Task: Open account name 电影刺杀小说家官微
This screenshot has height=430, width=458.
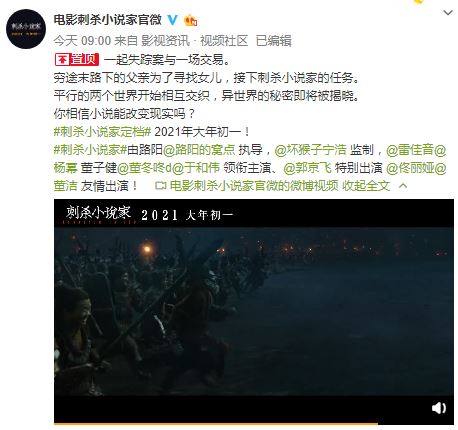Action: click(x=108, y=20)
